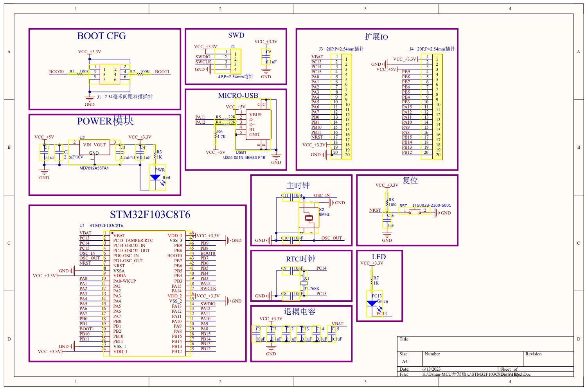Click the PC15 net label in RTC block
The image size is (588, 391).
[321, 294]
